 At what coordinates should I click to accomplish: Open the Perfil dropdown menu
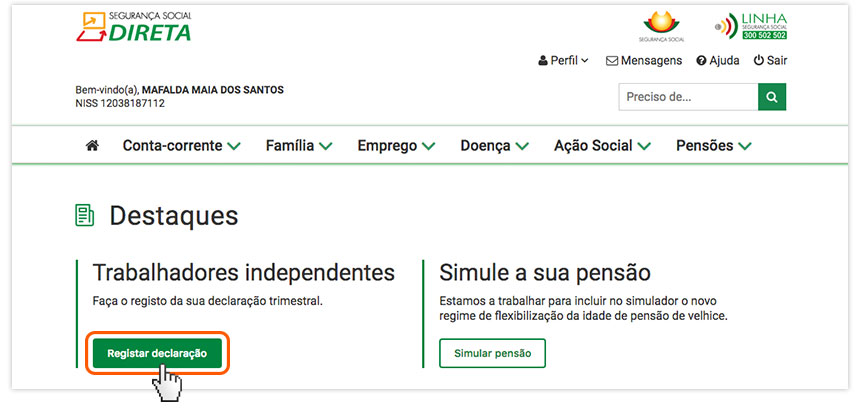tap(564, 61)
